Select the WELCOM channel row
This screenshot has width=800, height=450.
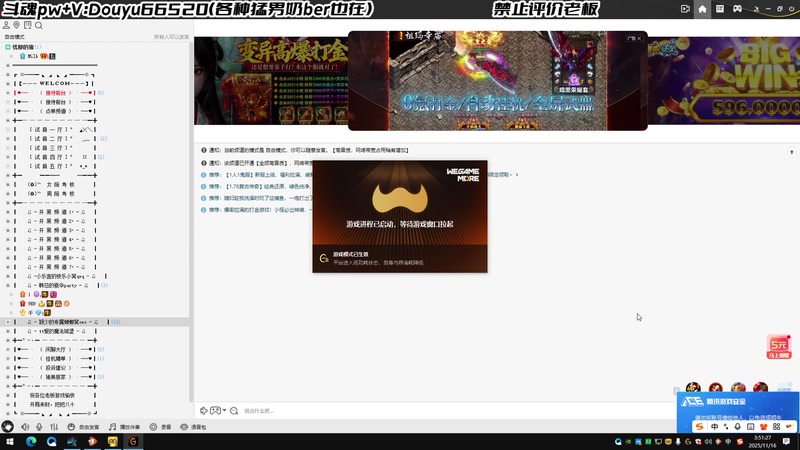click(54, 84)
